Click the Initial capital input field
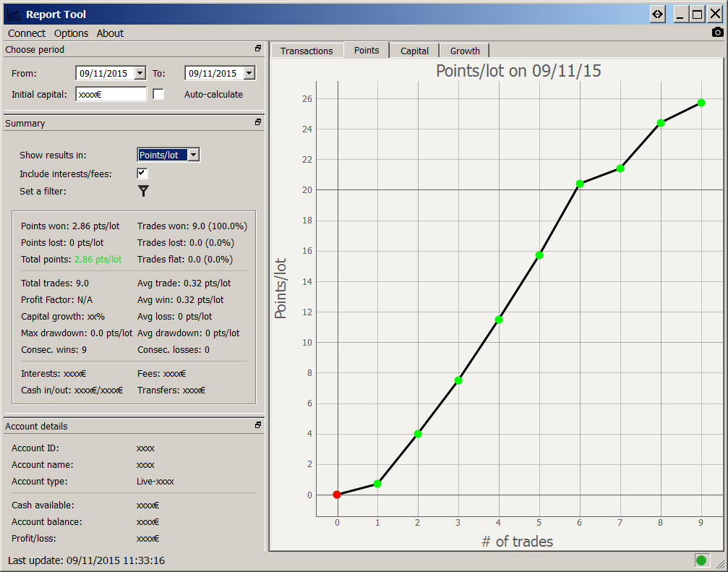The height and width of the screenshot is (572, 728). click(x=111, y=94)
